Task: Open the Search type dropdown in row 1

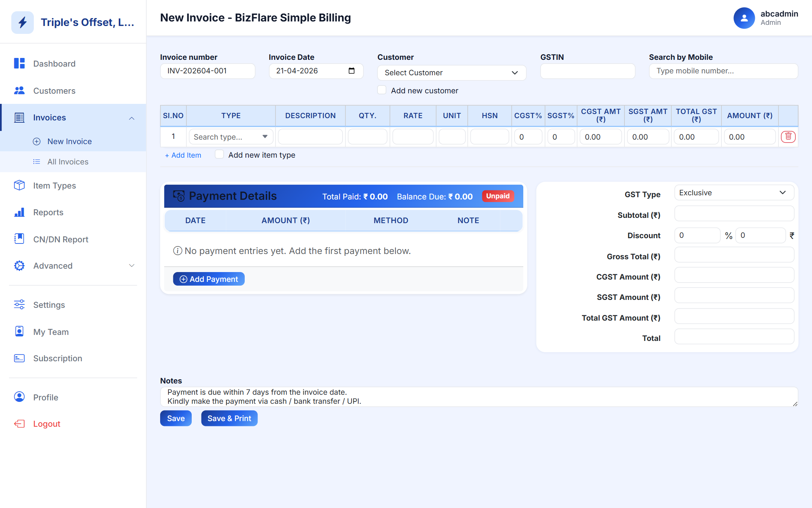Action: point(231,137)
